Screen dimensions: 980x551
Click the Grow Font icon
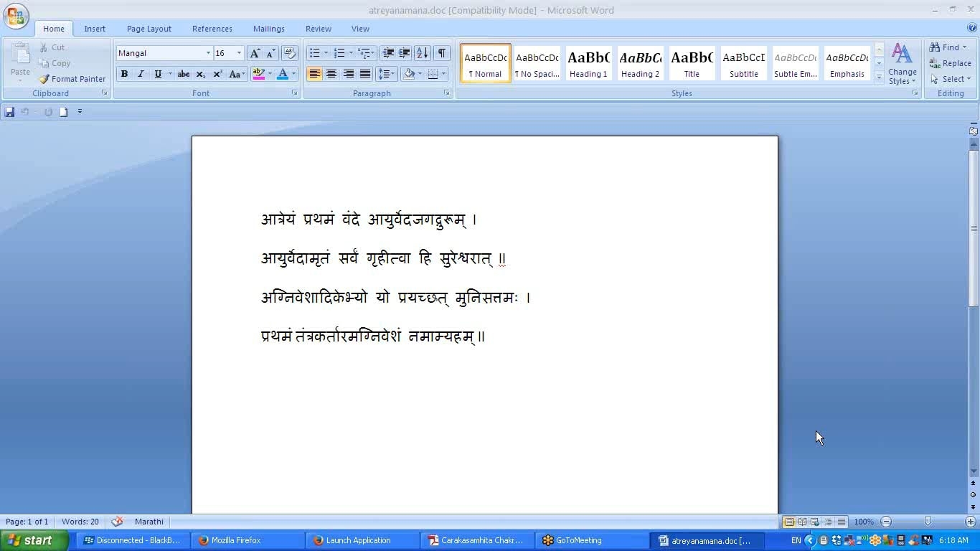coord(255,53)
